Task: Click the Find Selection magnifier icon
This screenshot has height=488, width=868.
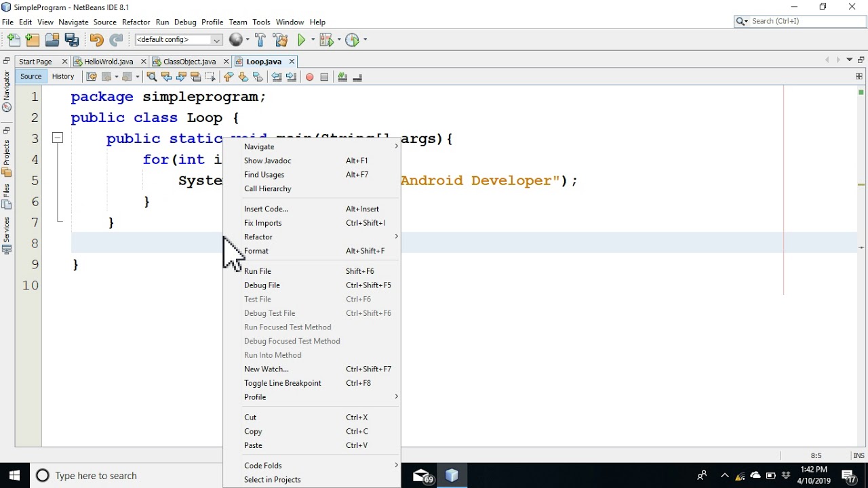Action: coord(152,77)
